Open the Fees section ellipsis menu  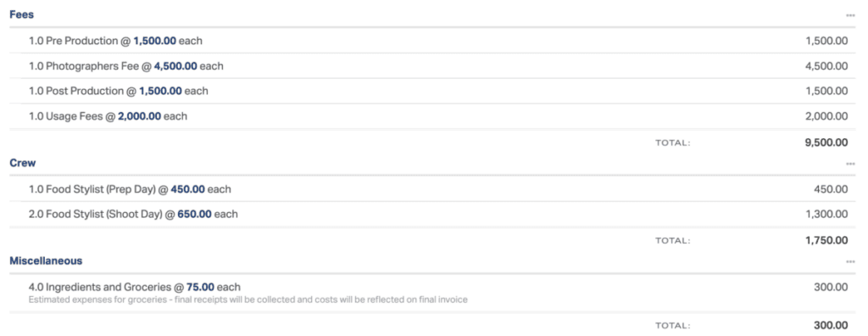pos(849,15)
